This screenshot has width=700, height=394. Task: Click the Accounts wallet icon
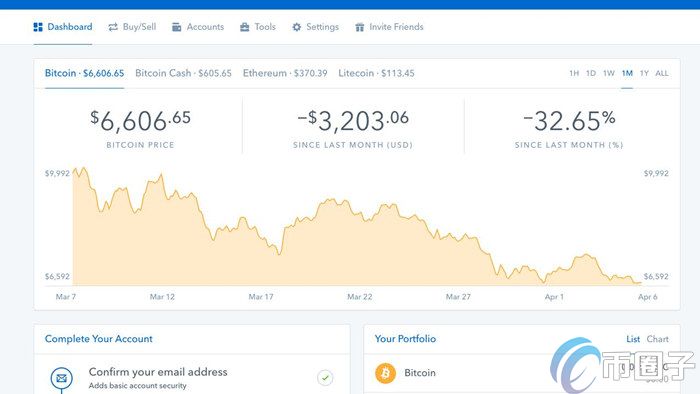177,27
